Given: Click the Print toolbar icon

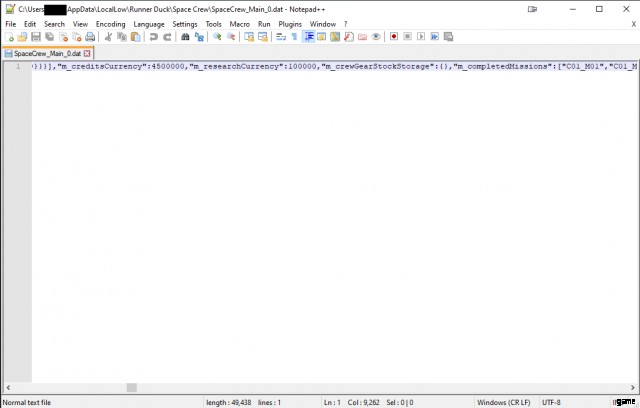Looking at the screenshot, I should tap(90, 37).
